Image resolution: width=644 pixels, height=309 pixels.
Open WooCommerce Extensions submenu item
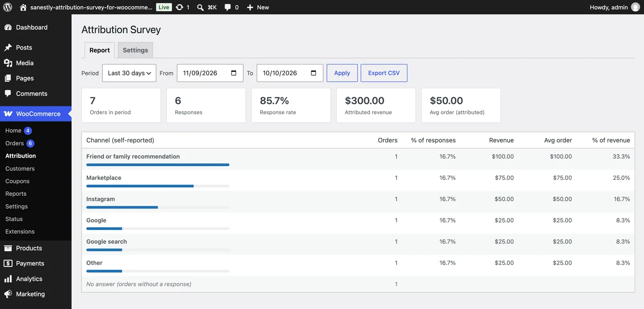tap(20, 232)
